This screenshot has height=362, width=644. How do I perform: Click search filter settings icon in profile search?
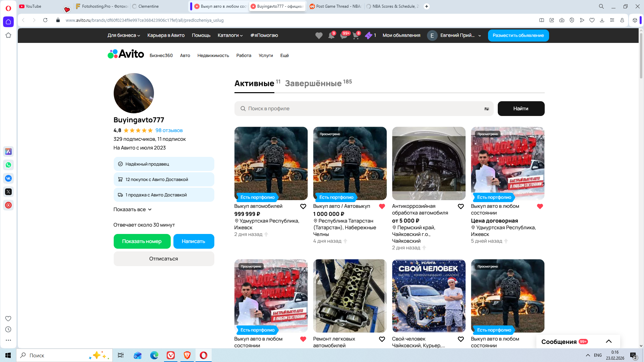pos(486,109)
